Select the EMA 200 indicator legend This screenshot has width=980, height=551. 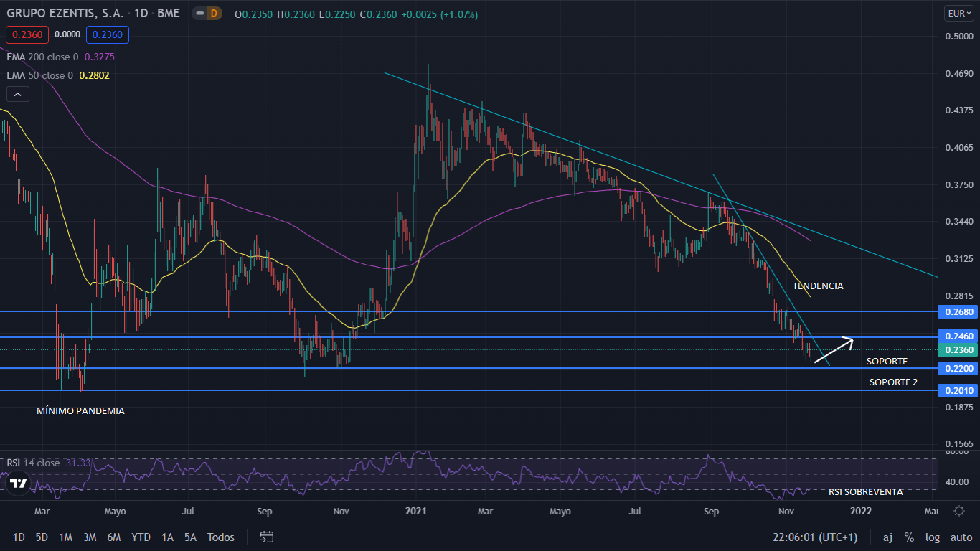[60, 57]
